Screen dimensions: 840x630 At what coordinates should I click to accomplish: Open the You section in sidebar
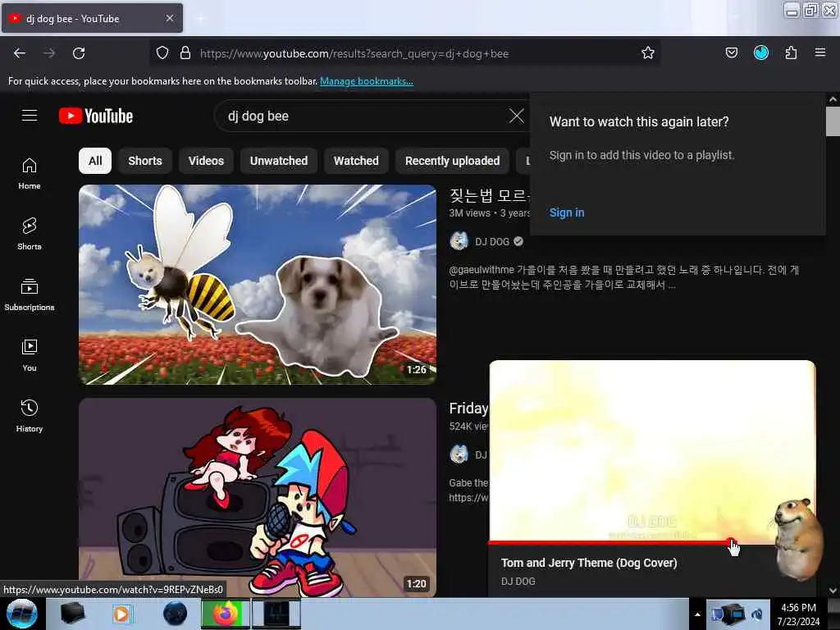pos(30,356)
